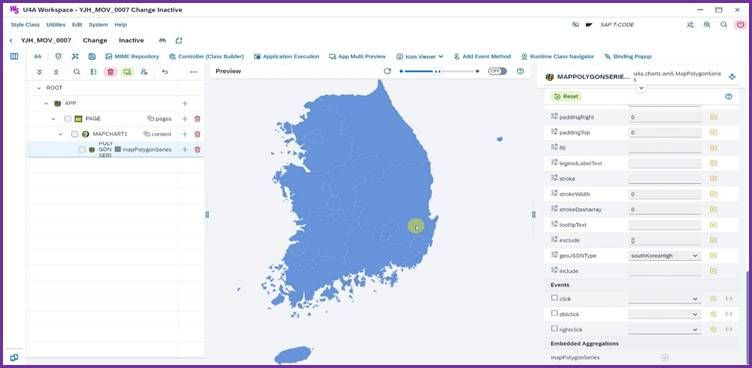Screen dimensions: 752x368
Task: Collapse the APP tree node
Action: 46,103
